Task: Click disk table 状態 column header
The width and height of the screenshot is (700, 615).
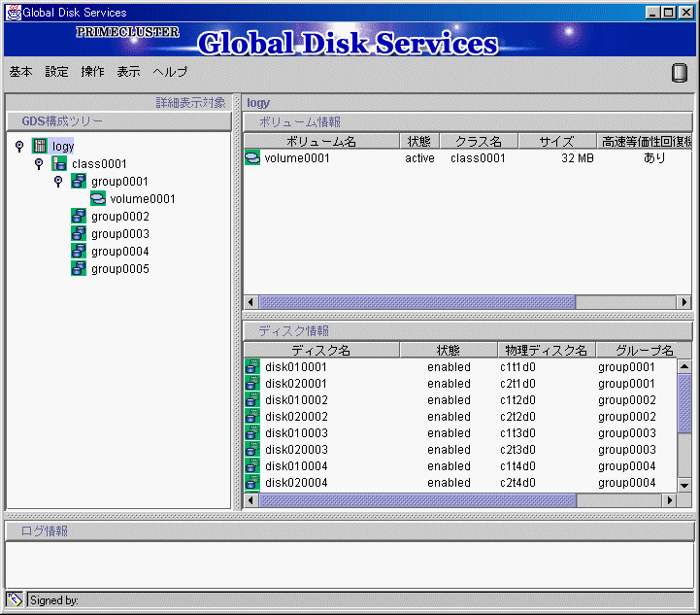Action: coord(449,350)
